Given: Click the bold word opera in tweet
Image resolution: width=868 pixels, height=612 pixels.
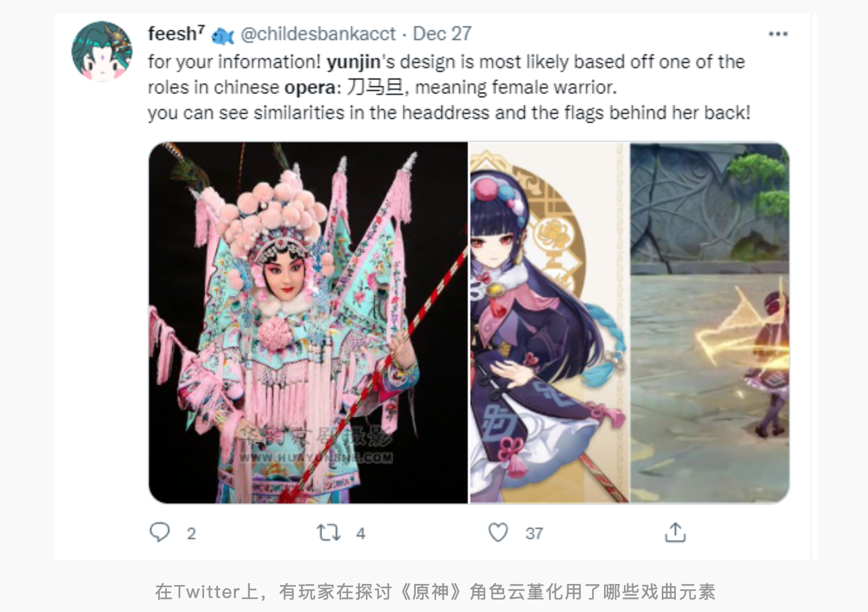Looking at the screenshot, I should [x=310, y=88].
